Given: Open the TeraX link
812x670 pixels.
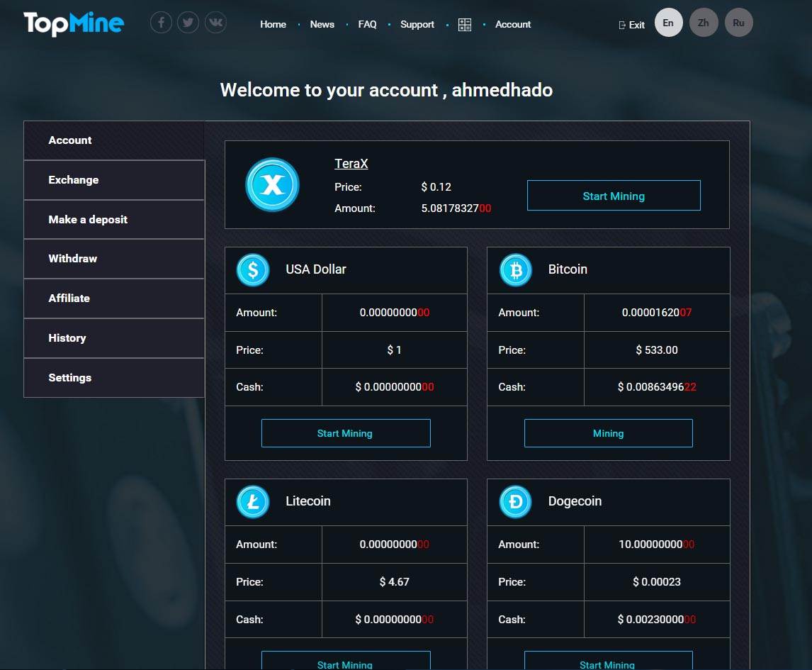Looking at the screenshot, I should (x=351, y=164).
